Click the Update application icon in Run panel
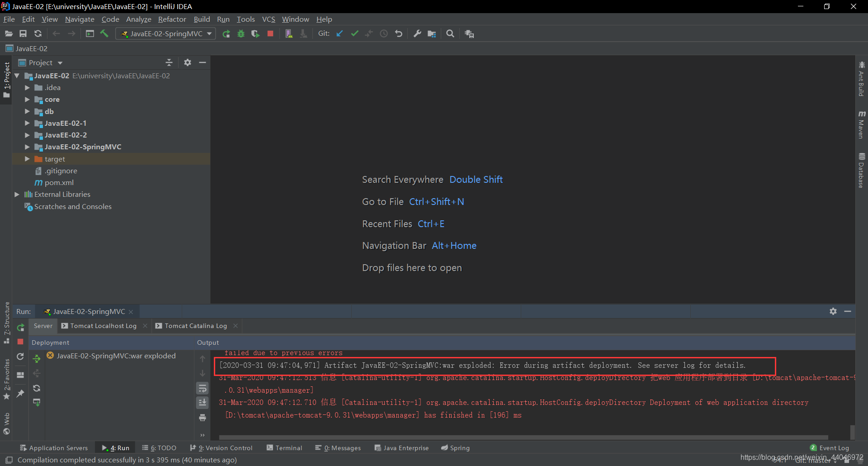Screen dimensions: 868x466 pos(20,357)
